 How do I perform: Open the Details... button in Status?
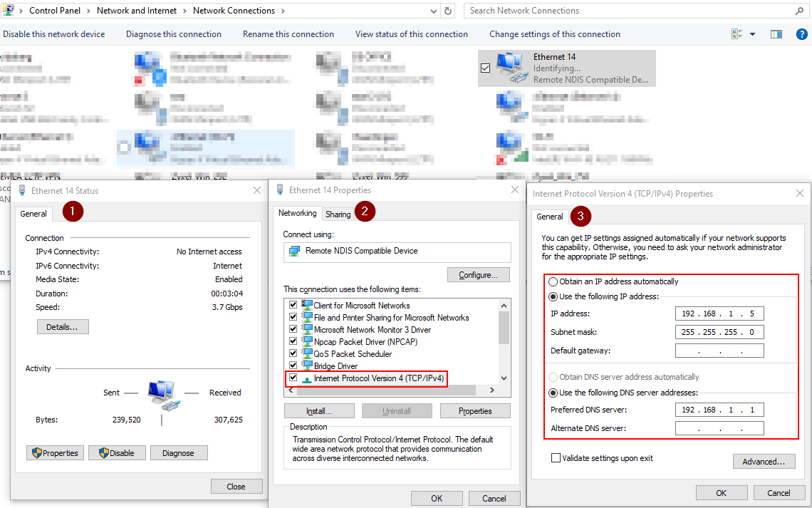pyautogui.click(x=63, y=326)
